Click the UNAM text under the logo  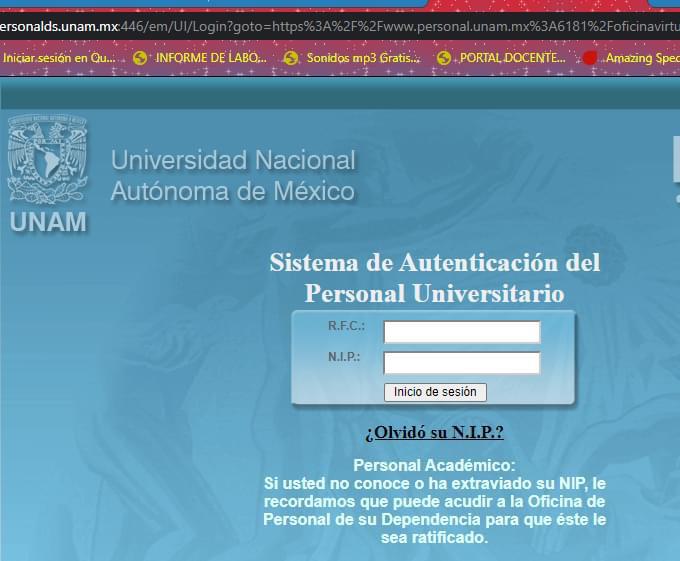pos(48,222)
